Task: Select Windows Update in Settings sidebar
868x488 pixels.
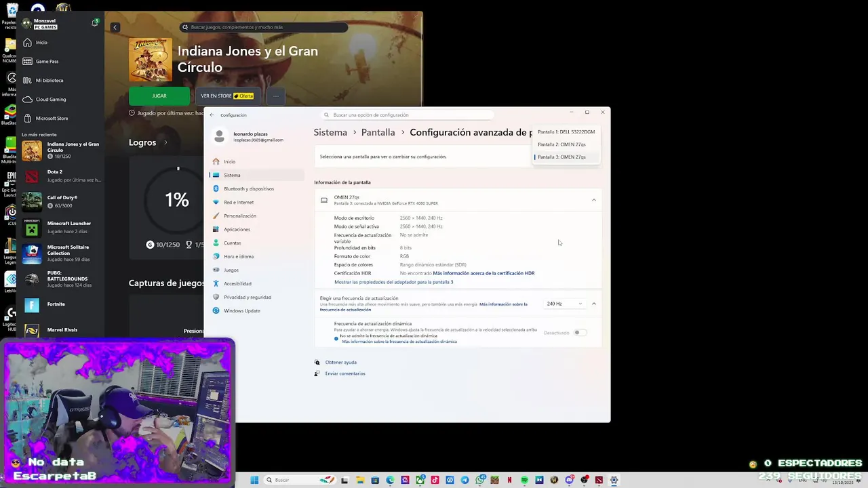Action: [257, 310]
